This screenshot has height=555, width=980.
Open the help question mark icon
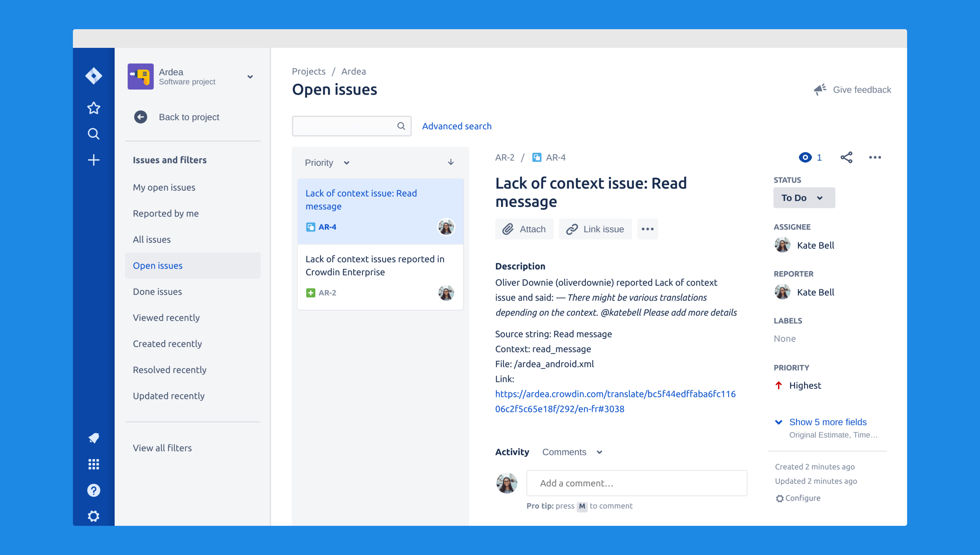[94, 490]
